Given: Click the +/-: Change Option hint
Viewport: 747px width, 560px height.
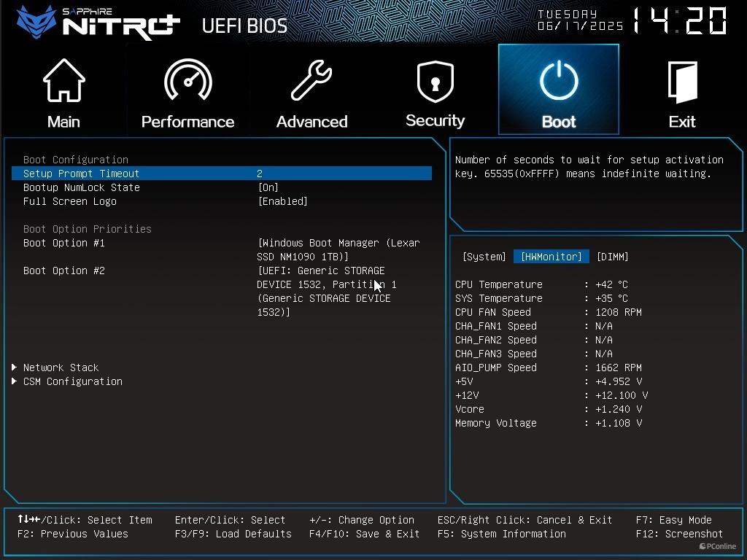Looking at the screenshot, I should [x=362, y=520].
